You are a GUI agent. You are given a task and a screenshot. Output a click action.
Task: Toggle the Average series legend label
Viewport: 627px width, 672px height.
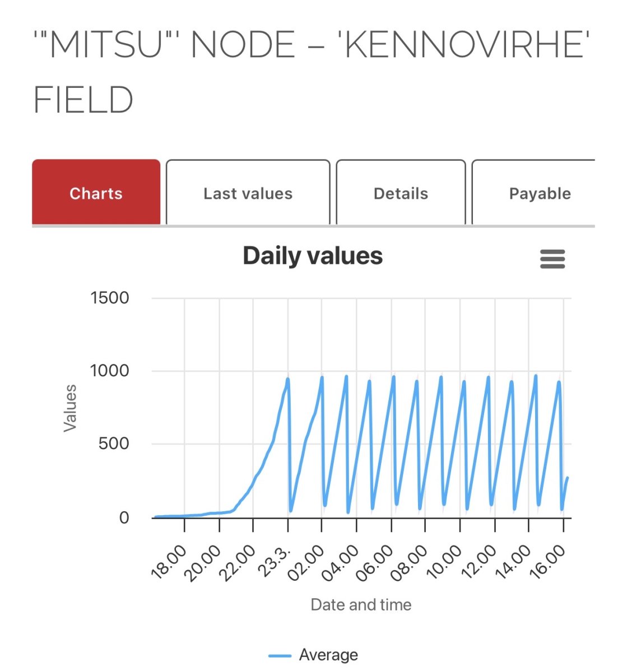click(328, 655)
